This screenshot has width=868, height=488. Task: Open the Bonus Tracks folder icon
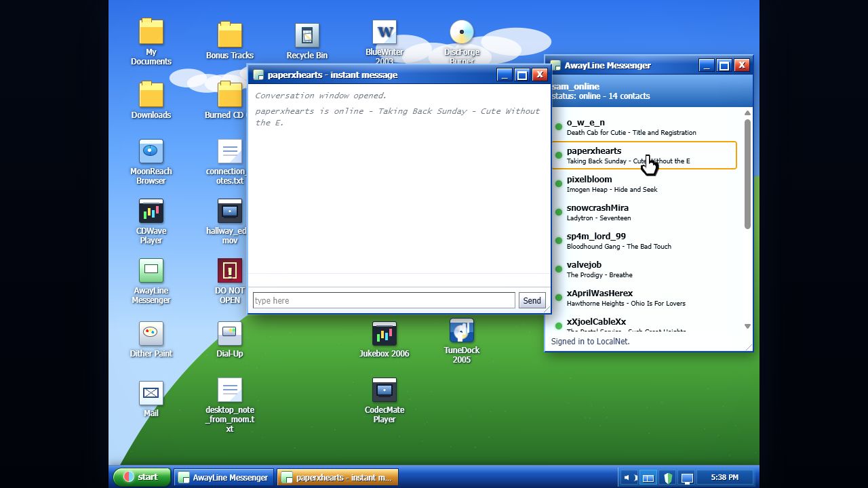230,41
